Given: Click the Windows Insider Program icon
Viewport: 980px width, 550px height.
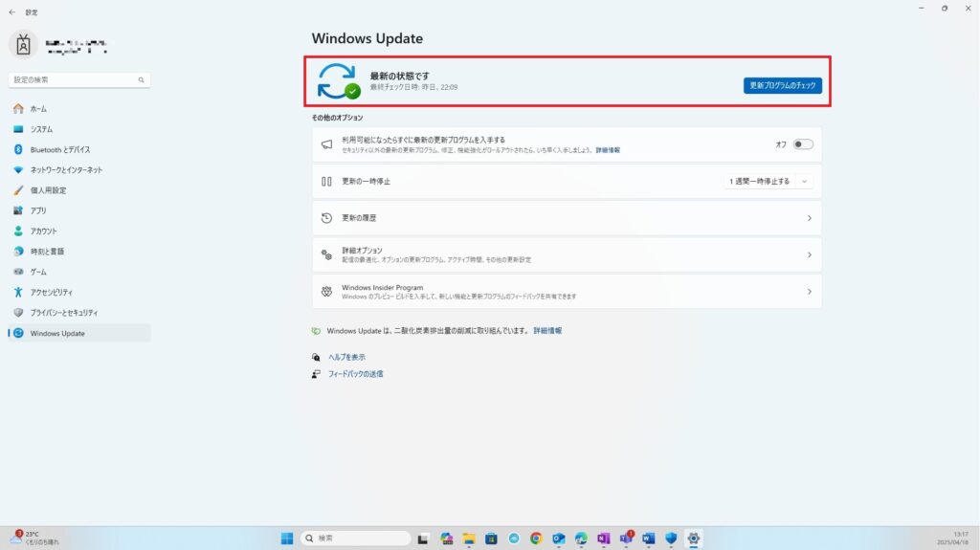Looking at the screenshot, I should pos(326,291).
